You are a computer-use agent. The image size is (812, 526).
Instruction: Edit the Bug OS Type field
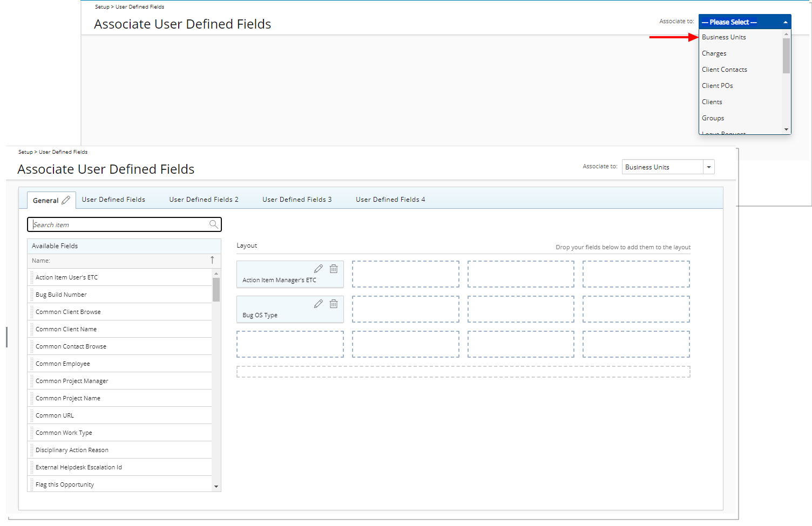[x=319, y=304]
